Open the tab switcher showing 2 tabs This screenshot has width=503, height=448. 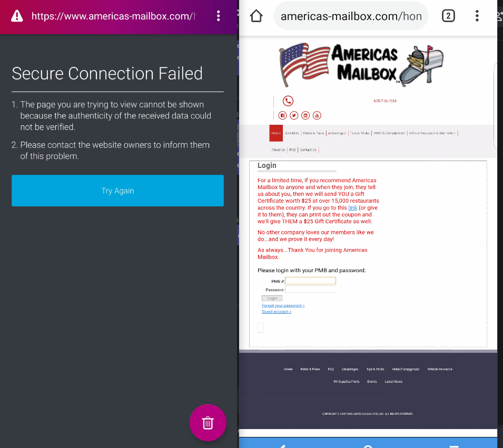click(x=448, y=16)
